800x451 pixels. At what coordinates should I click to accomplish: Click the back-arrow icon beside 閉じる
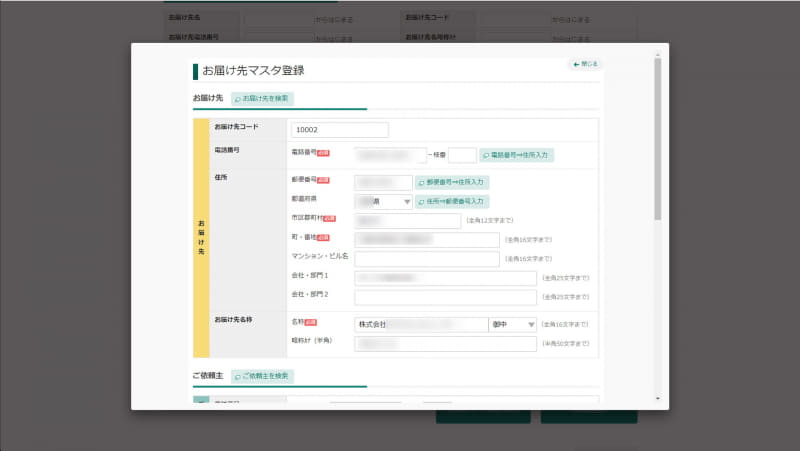[x=576, y=64]
